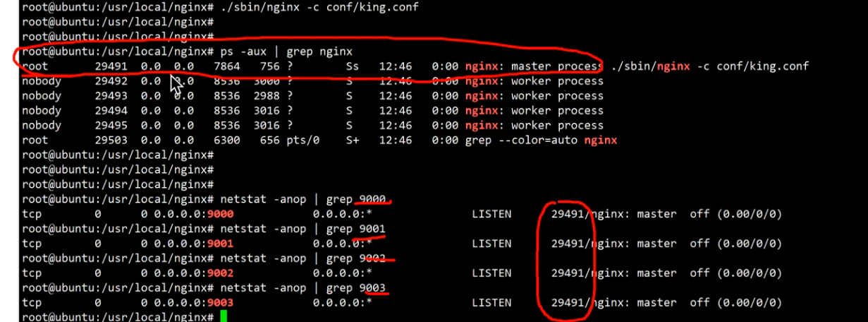The image size is (868, 322).
Task: Click PID 29503 of the grep process
Action: (109, 141)
